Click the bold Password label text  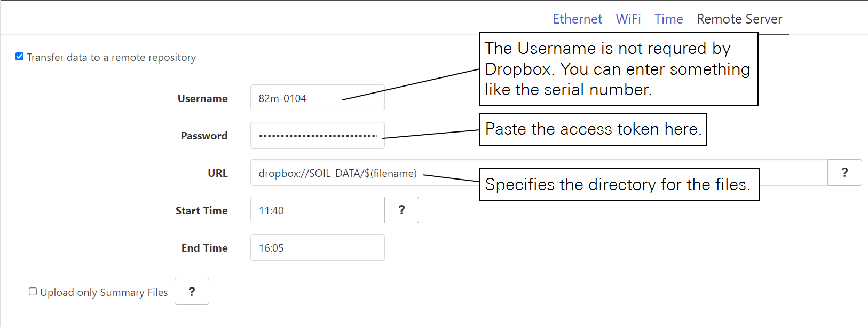pyautogui.click(x=204, y=136)
